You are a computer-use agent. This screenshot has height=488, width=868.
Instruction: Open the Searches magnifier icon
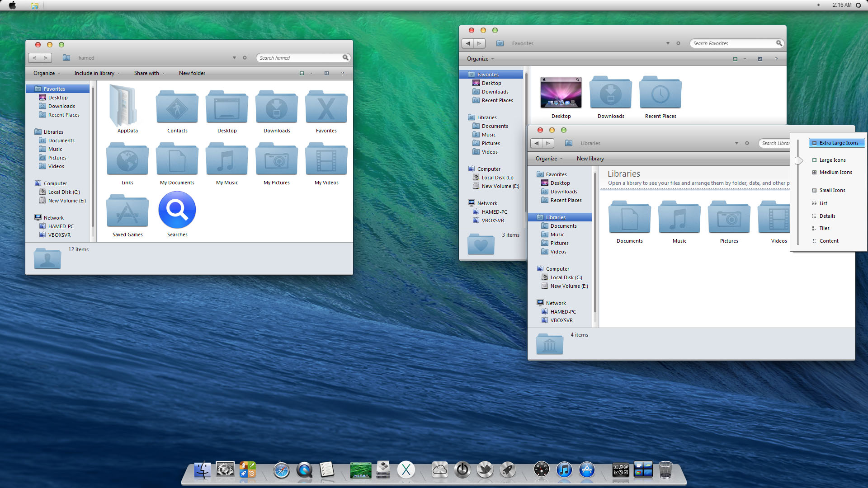pyautogui.click(x=177, y=210)
